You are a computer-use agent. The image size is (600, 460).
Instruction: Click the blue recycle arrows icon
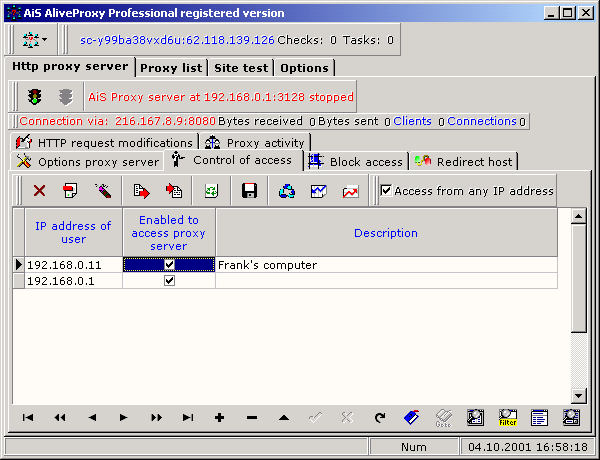point(287,191)
